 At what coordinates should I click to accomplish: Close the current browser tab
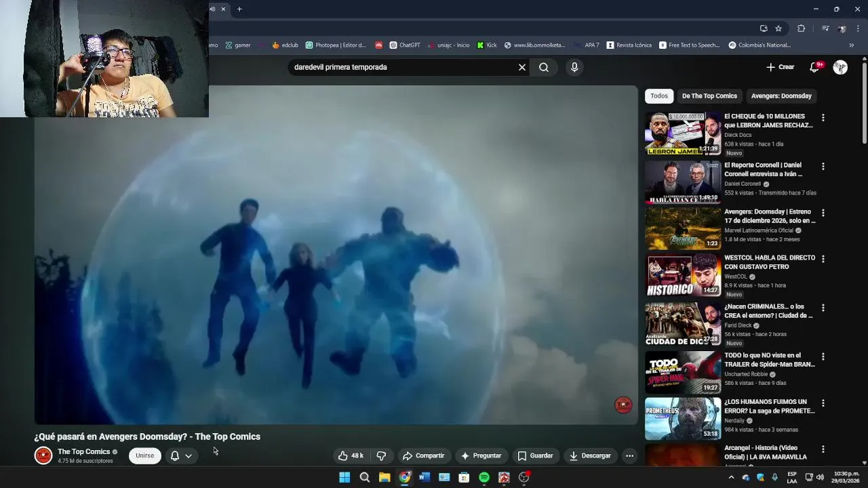point(223,9)
